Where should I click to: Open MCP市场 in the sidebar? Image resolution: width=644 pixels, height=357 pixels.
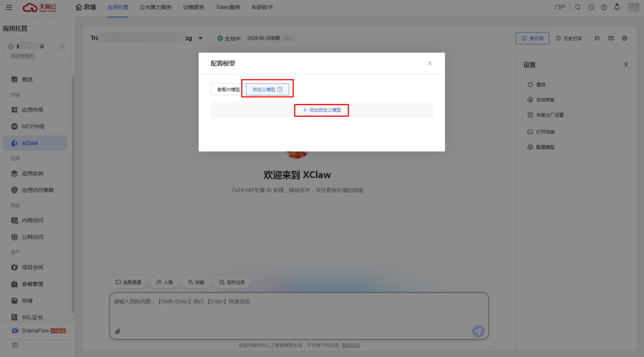35,126
